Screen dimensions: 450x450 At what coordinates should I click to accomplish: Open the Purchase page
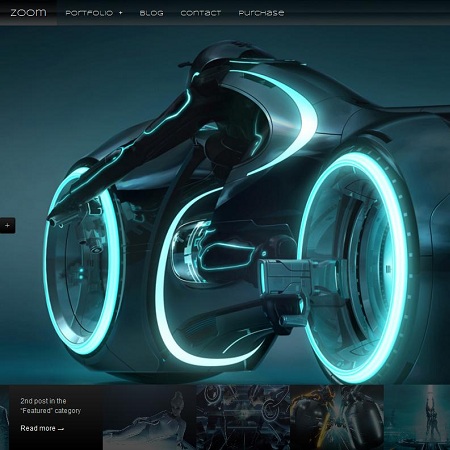tap(262, 13)
